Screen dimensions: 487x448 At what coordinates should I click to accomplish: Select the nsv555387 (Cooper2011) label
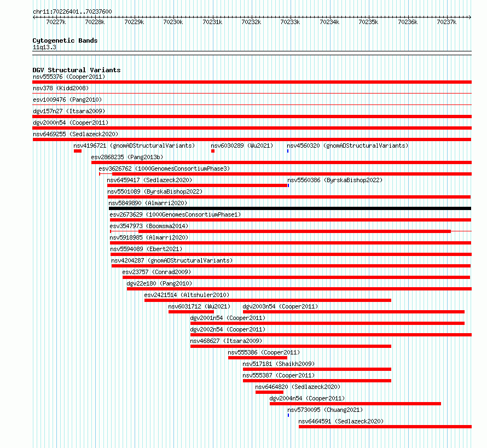[279, 375]
